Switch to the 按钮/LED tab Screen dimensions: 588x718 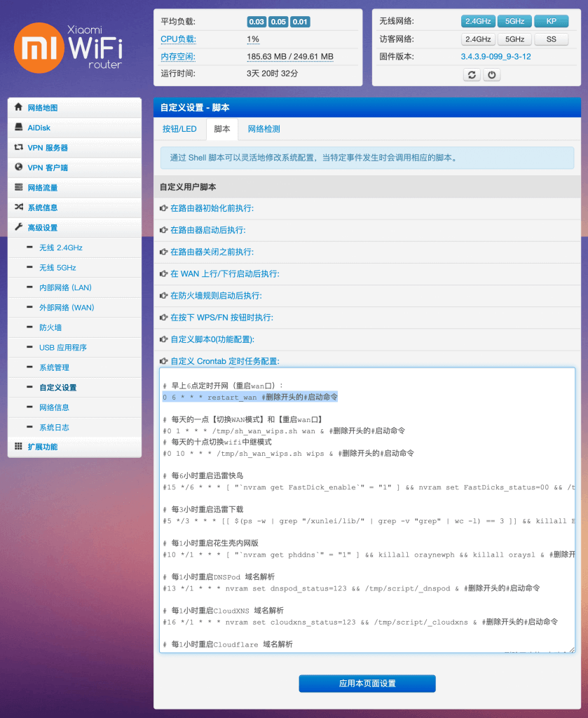click(x=179, y=129)
